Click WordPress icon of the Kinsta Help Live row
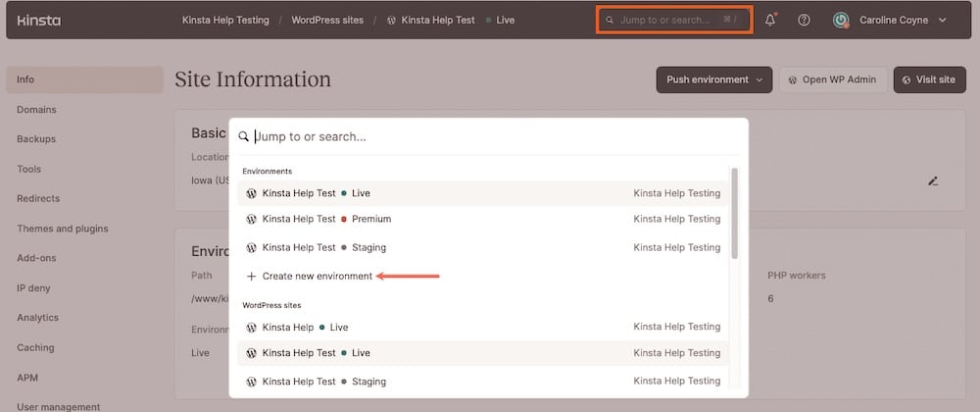The width and height of the screenshot is (980, 412). pos(251,327)
